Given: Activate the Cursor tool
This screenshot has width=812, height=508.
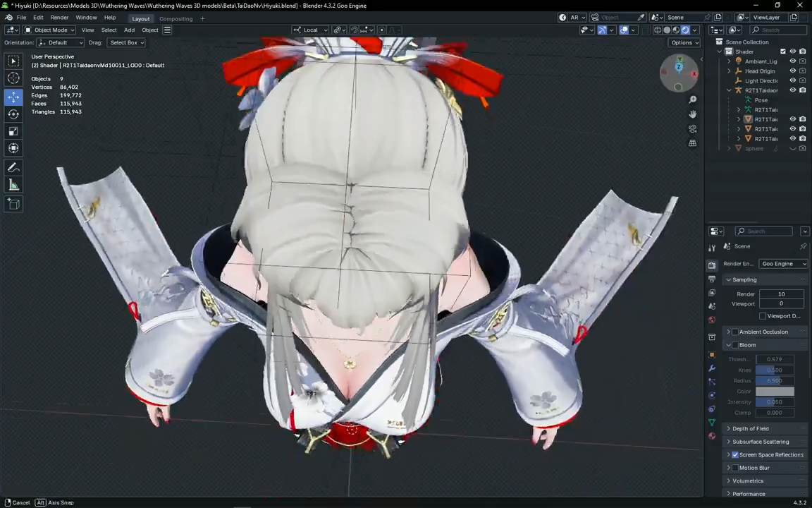Looking at the screenshot, I should pos(13,78).
